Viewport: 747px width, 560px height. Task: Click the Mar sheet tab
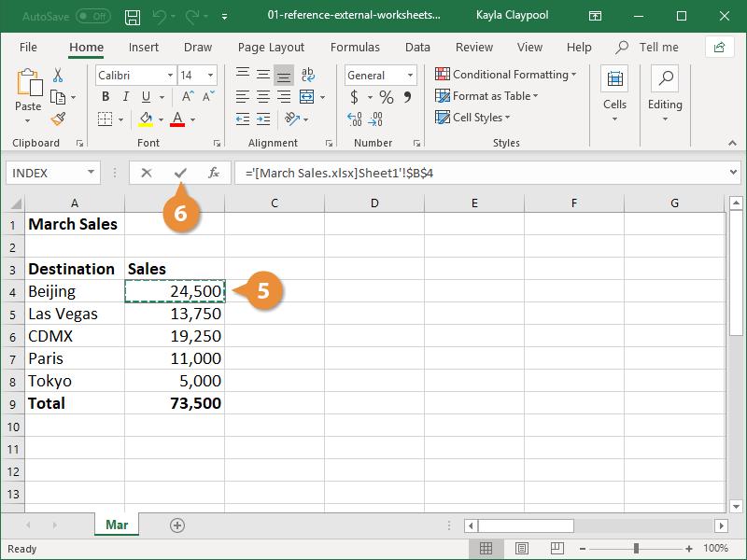click(x=117, y=525)
